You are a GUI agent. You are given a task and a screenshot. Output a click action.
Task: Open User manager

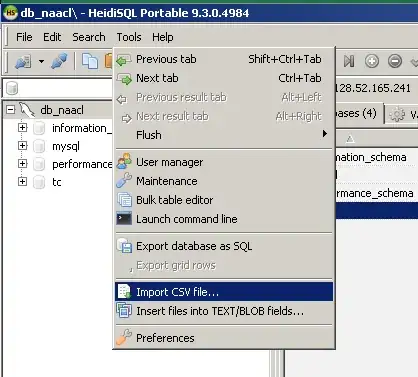(x=224, y=162)
